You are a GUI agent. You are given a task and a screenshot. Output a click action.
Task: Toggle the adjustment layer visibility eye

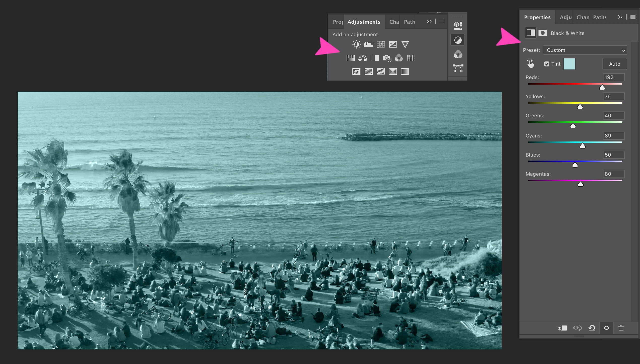(x=606, y=328)
